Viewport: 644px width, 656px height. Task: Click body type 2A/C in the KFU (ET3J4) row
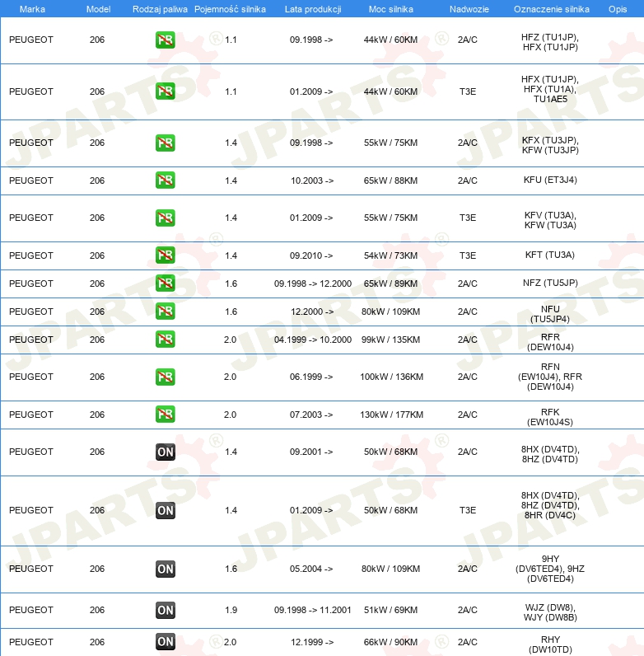[468, 180]
